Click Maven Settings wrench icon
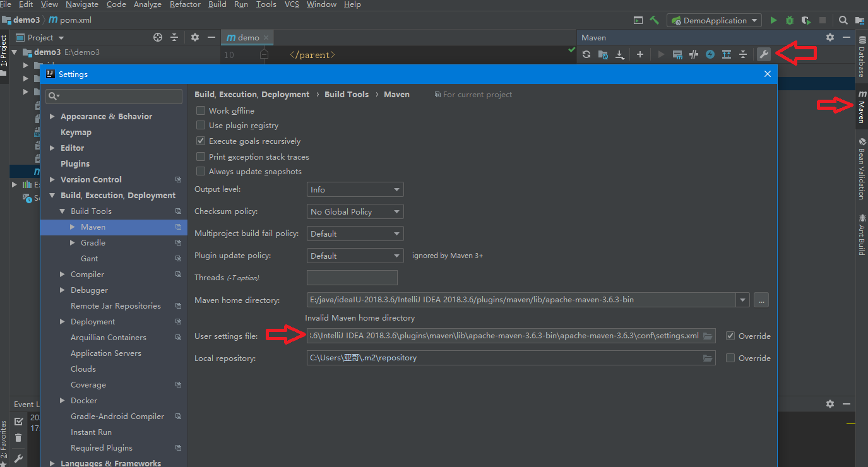 [x=764, y=54]
